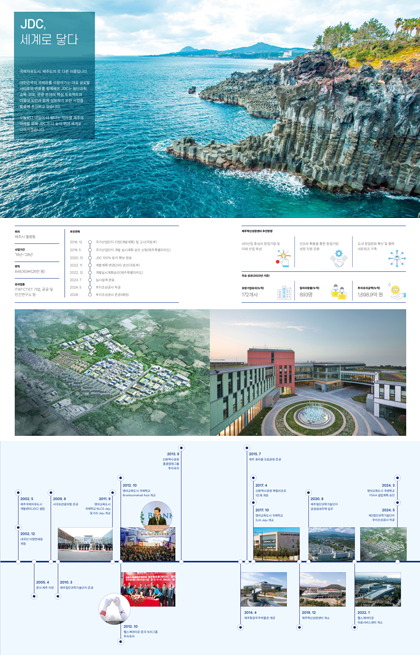
Task: Click the JDC, 세계로 닿다 headline
Action: click(x=49, y=32)
